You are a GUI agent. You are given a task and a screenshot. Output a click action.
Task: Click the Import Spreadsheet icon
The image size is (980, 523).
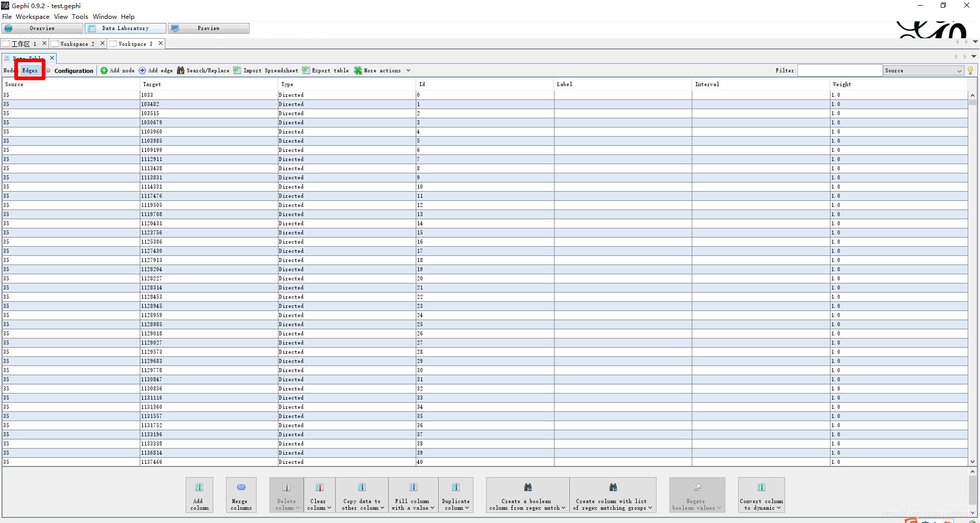click(237, 70)
